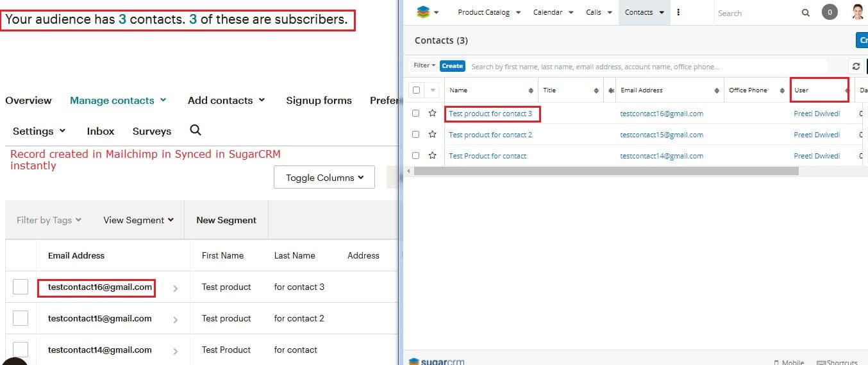The width and height of the screenshot is (868, 365).
Task: Open the Filter by Tags dropdown
Action: tap(49, 220)
